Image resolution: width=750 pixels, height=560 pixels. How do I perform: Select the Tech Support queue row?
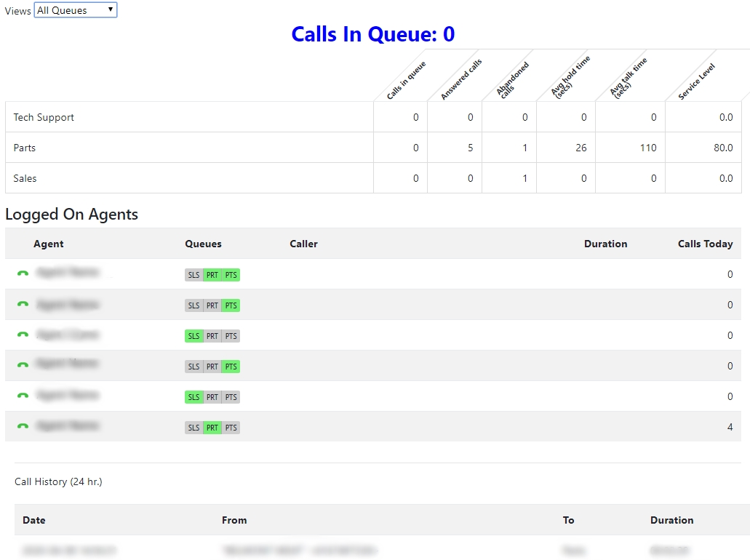(373, 117)
